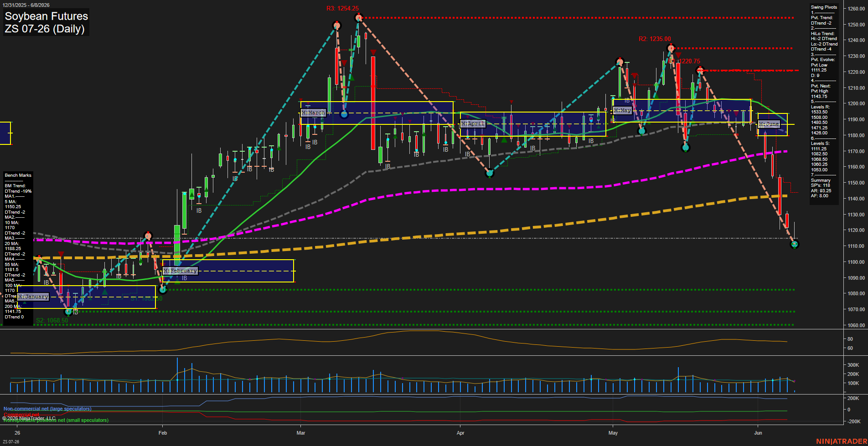Click the Swing Pivots panel heading
Viewport: 868px width, 446px height.
(x=824, y=7)
